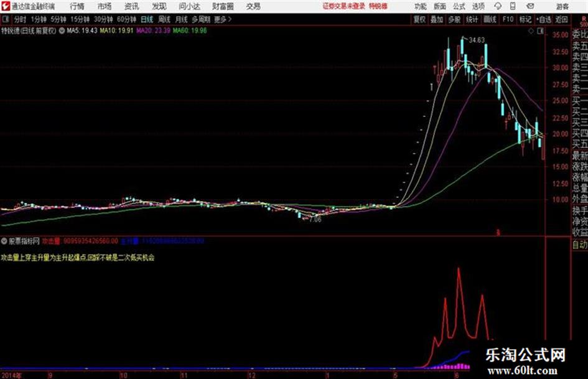Open the 行情 menu
Image resolution: width=588 pixels, height=379 pixels.
pyautogui.click(x=77, y=6)
